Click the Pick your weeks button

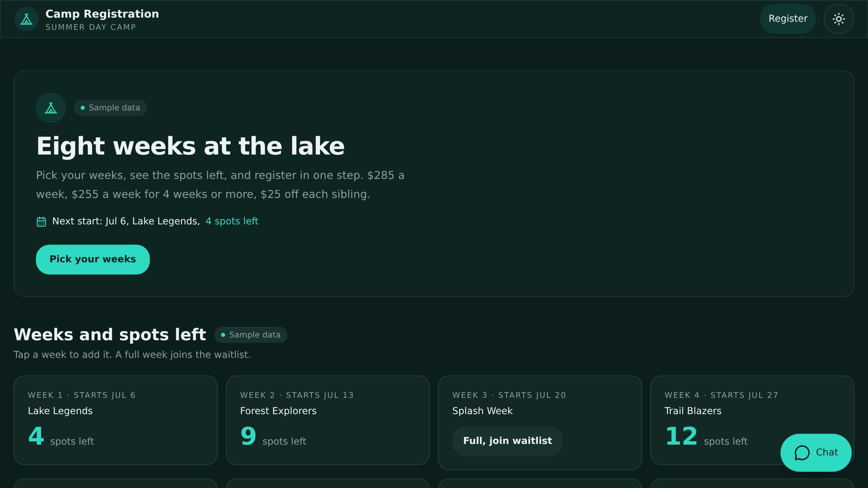point(93,260)
